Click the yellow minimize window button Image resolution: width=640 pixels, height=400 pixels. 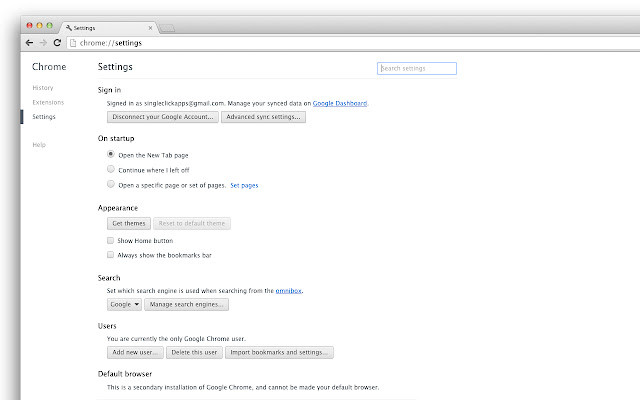(40, 25)
